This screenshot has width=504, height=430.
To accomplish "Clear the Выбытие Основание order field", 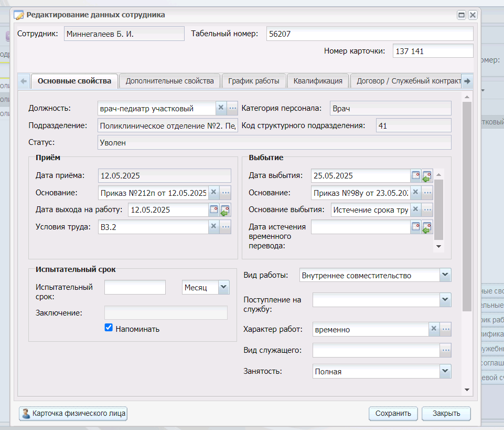I will (415, 193).
